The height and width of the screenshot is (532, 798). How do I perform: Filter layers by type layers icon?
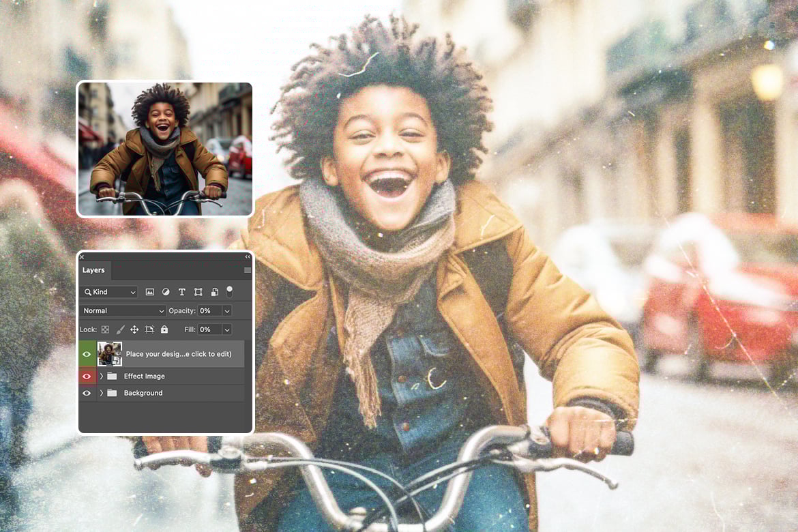tap(181, 292)
